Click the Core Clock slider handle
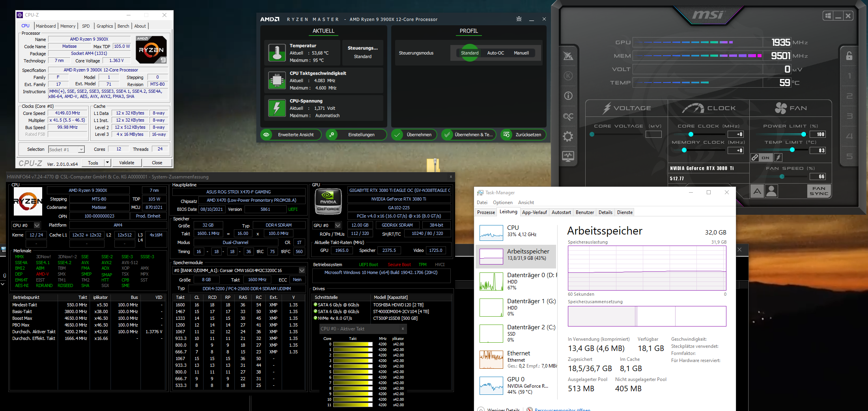Image resolution: width=868 pixels, height=411 pixels. [x=691, y=134]
